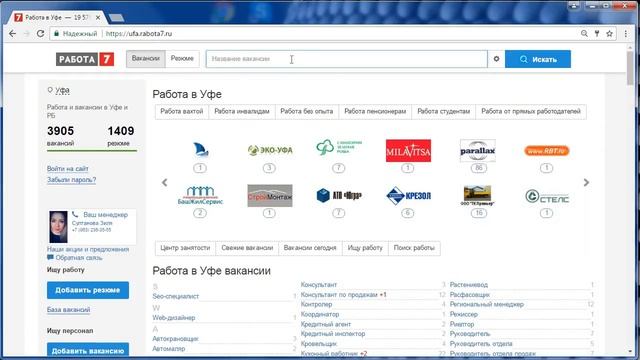Click the Войти на сайт link
This screenshot has height=360, width=640.
(68, 169)
